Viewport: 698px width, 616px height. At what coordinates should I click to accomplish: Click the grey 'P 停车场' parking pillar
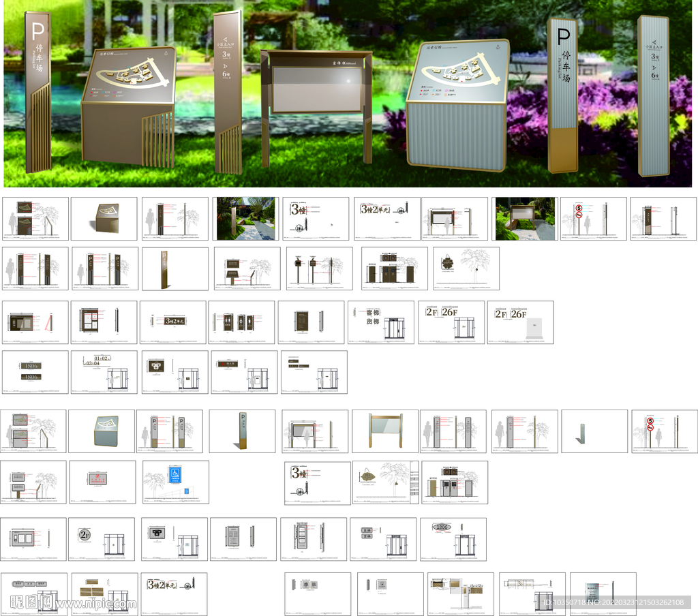pyautogui.click(x=562, y=95)
